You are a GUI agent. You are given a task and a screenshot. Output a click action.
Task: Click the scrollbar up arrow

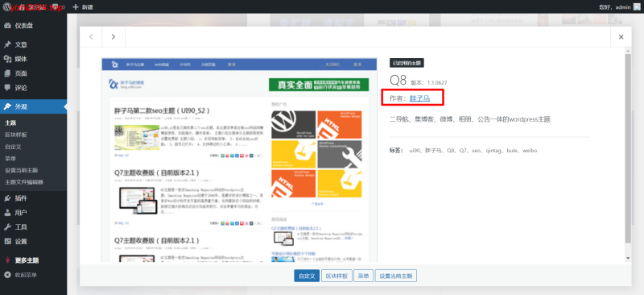click(x=628, y=50)
